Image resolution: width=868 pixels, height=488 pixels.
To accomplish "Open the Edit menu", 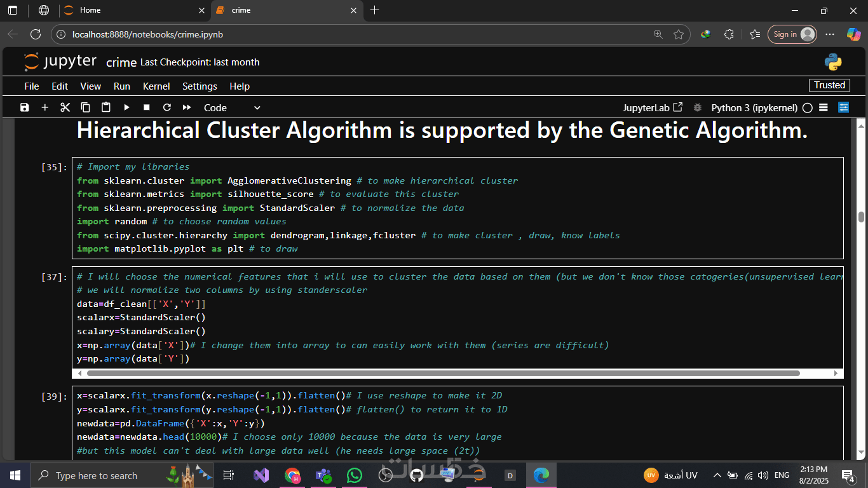I will pyautogui.click(x=60, y=86).
